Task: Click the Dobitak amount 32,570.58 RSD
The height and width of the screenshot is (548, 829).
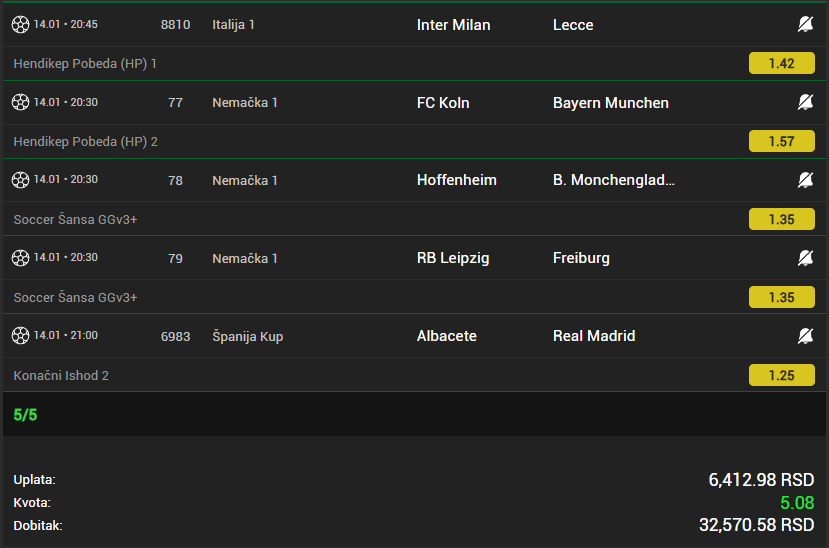Action: 756,525
